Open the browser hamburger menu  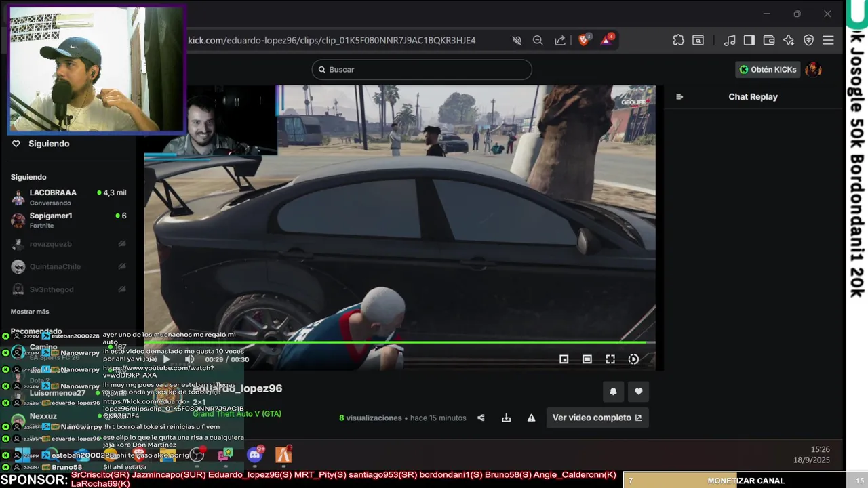[x=828, y=41]
